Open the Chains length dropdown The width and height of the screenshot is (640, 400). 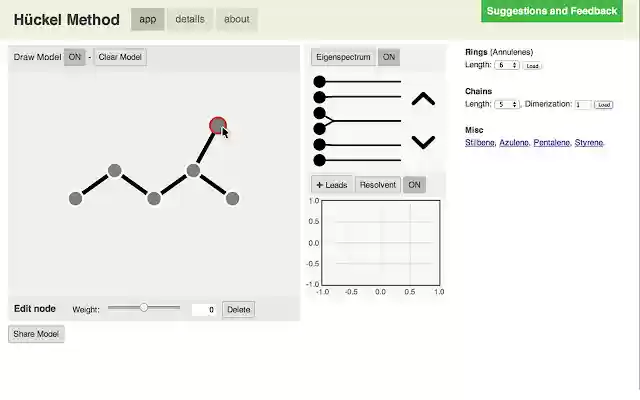coord(507,104)
